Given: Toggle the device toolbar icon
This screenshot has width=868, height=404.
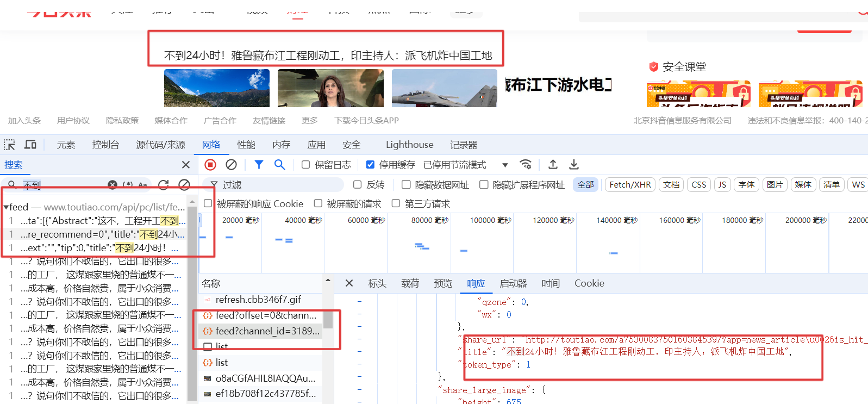Looking at the screenshot, I should tap(30, 145).
